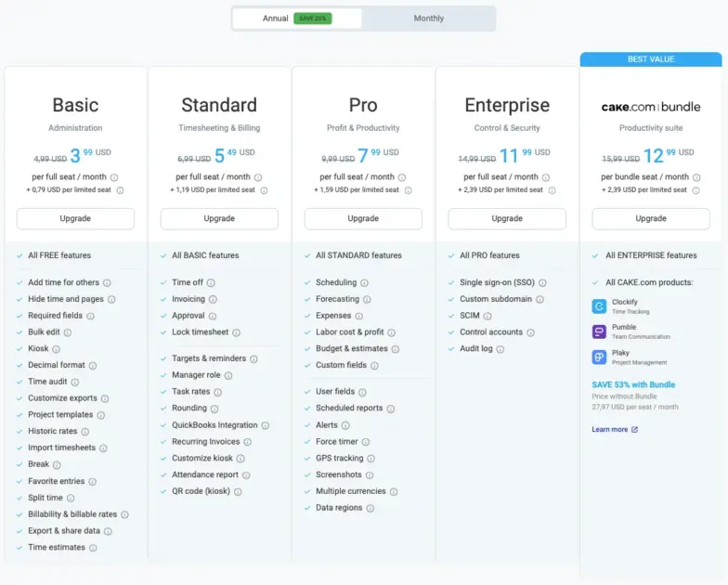728x585 pixels.
Task: Click Upgrade under cake.com bundle
Action: point(651,218)
